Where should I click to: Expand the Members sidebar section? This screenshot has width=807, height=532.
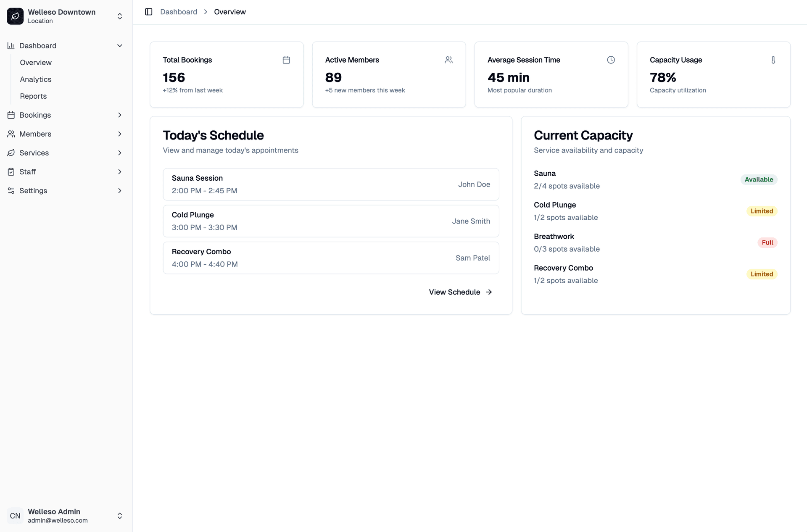pyautogui.click(x=119, y=134)
